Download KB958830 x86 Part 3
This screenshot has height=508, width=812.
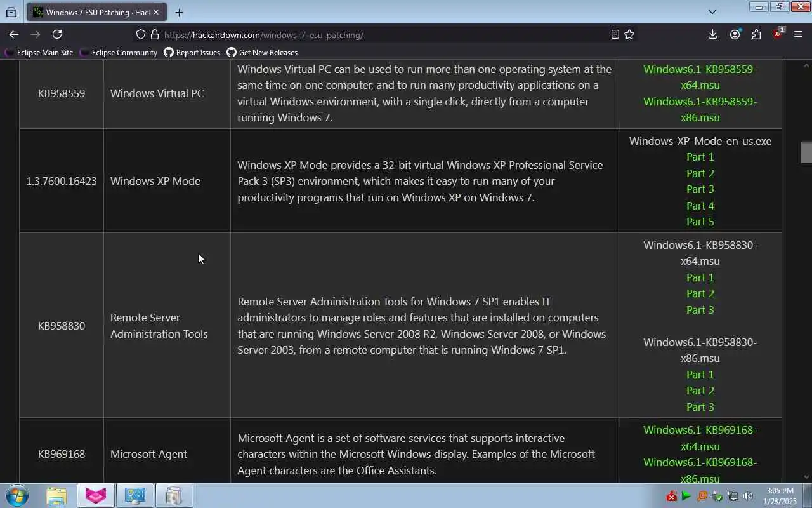(x=700, y=407)
